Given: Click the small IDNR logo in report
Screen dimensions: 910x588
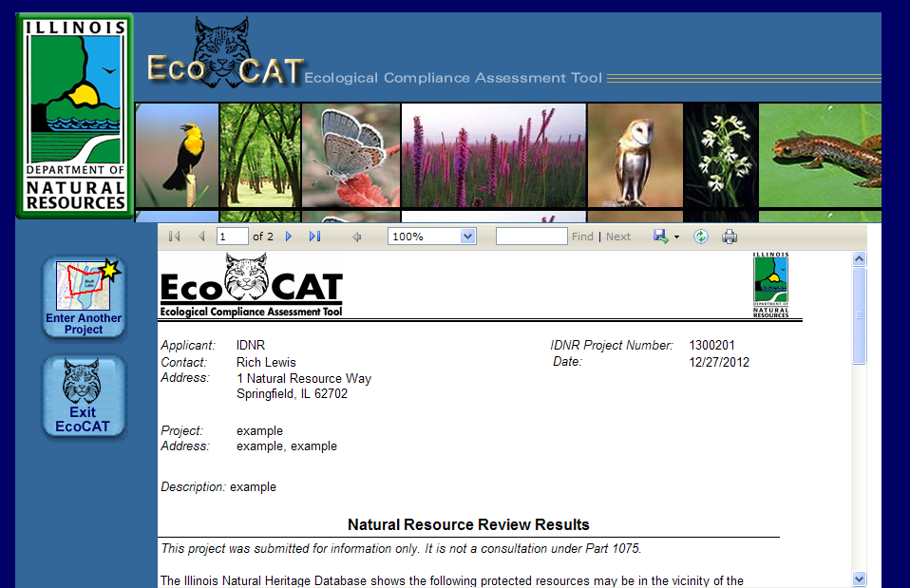Looking at the screenshot, I should coord(770,285).
